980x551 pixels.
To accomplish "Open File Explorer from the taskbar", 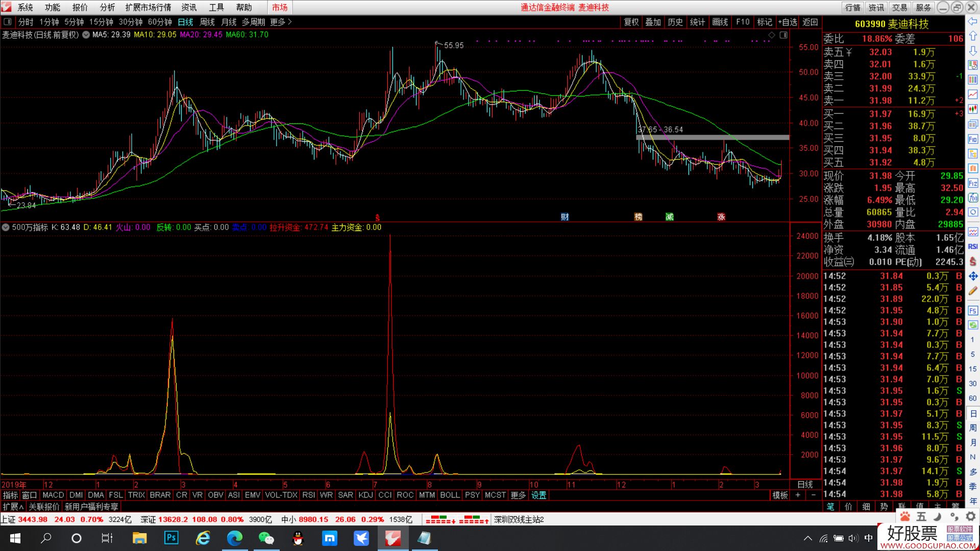I will tap(139, 538).
